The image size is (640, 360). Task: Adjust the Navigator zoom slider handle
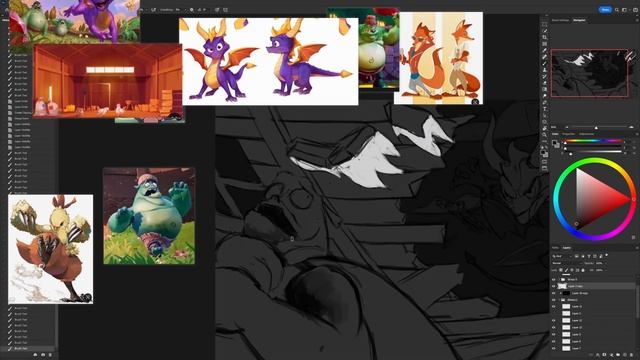[596, 128]
